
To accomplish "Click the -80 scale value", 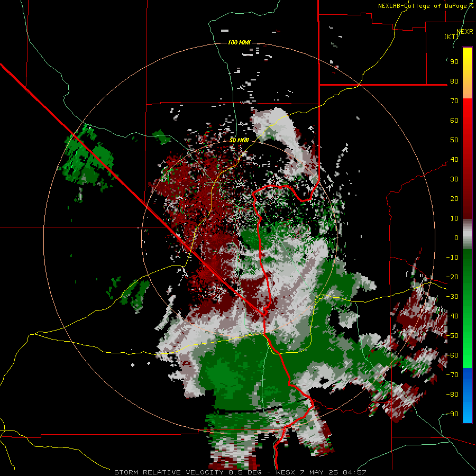I will 452,395.
